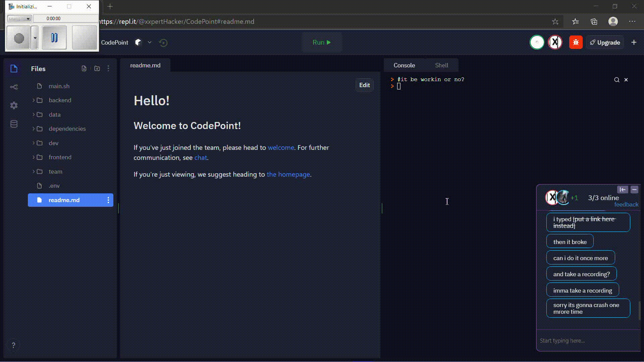Click the repl language cube icon
644x362 pixels.
(138, 43)
